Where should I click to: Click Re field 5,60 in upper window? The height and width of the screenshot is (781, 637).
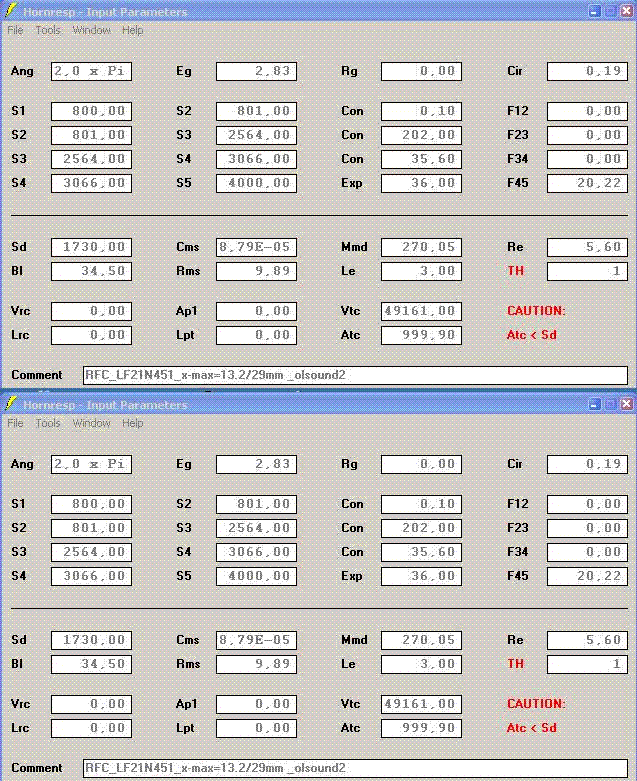[587, 247]
